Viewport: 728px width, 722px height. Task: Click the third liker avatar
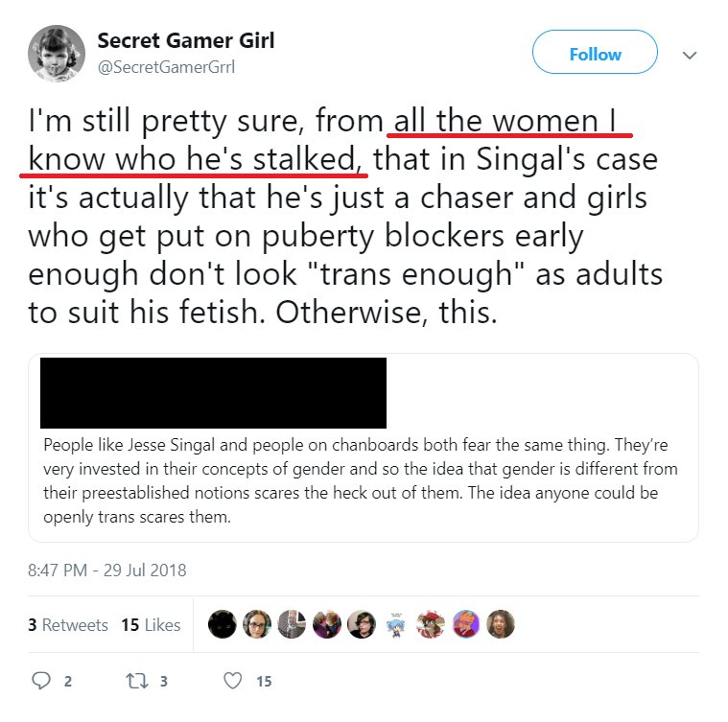(x=292, y=624)
